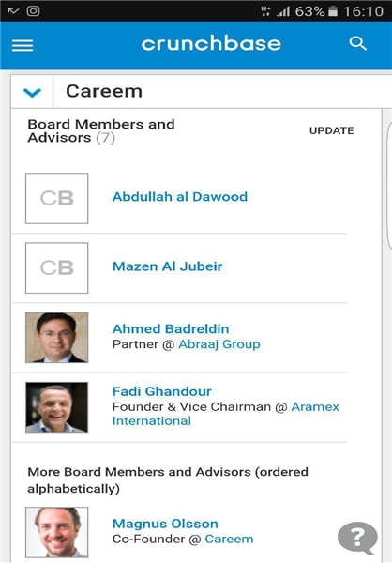The height and width of the screenshot is (563, 392).
Task: Open Fadi Ghandour's profile link
Action: (x=162, y=391)
